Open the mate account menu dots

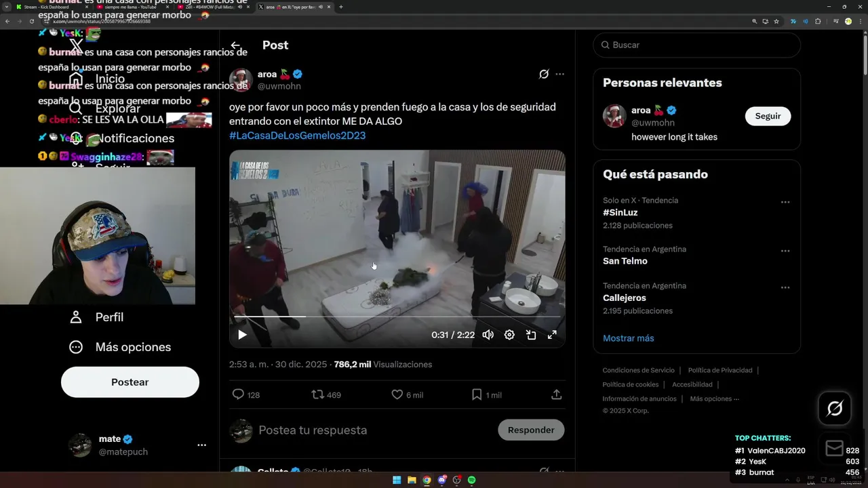coord(201,445)
